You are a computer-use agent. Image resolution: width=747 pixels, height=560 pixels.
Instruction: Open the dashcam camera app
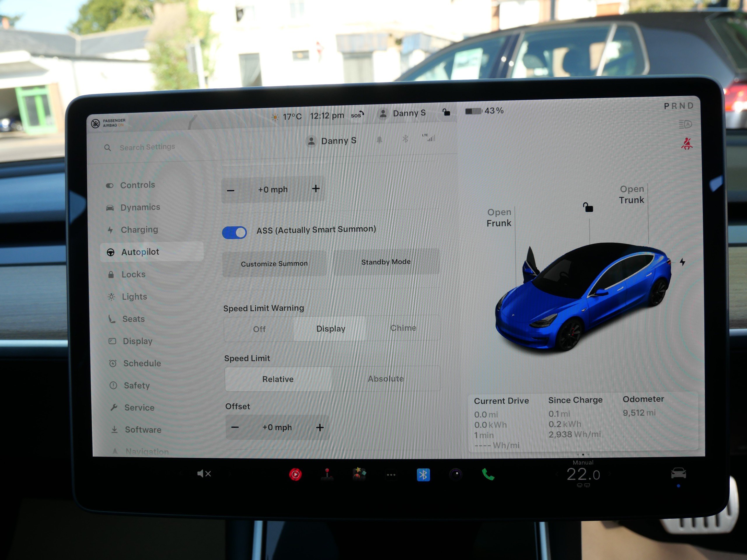tap(455, 474)
